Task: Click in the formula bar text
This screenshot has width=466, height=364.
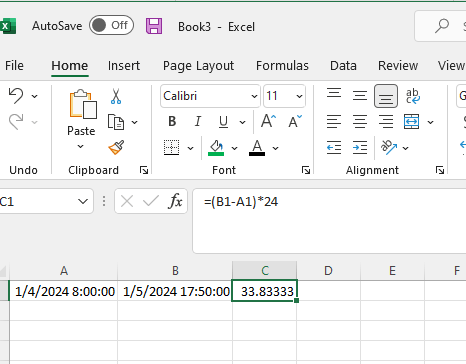Action: (241, 202)
